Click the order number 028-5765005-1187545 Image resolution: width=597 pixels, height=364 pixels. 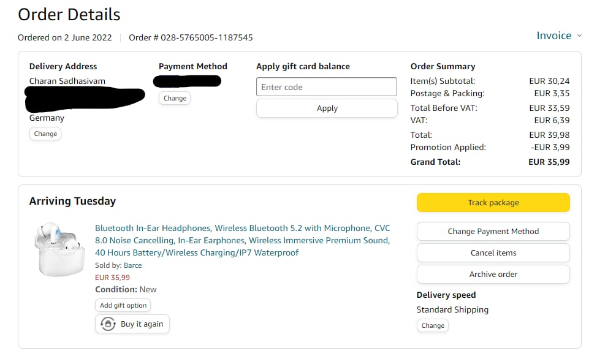[207, 37]
